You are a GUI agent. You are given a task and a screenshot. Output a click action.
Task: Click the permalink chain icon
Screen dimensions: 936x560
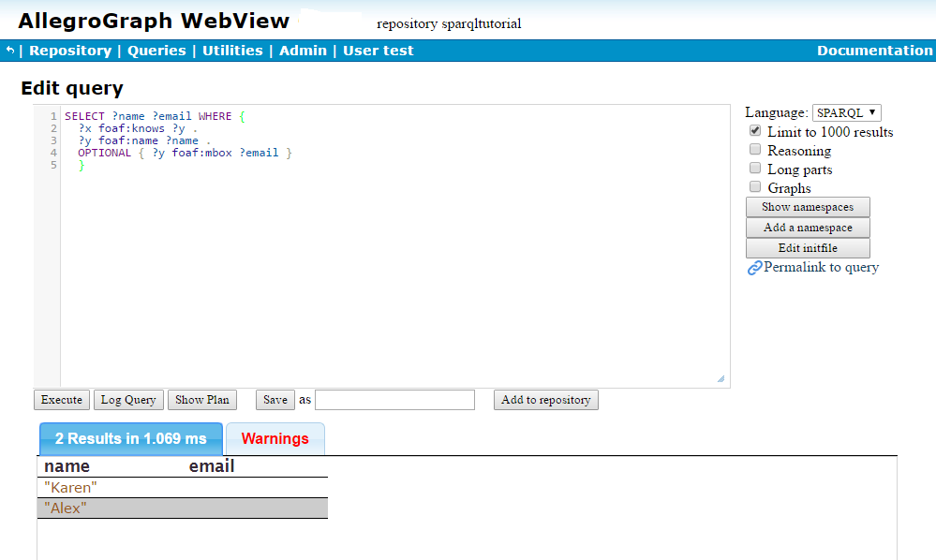(x=753, y=267)
